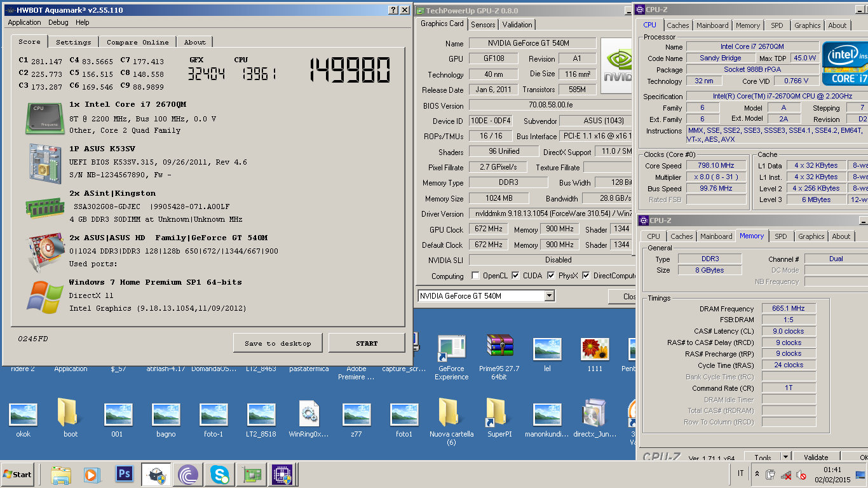
Task: Click the power plug tray icon
Action: click(770, 475)
